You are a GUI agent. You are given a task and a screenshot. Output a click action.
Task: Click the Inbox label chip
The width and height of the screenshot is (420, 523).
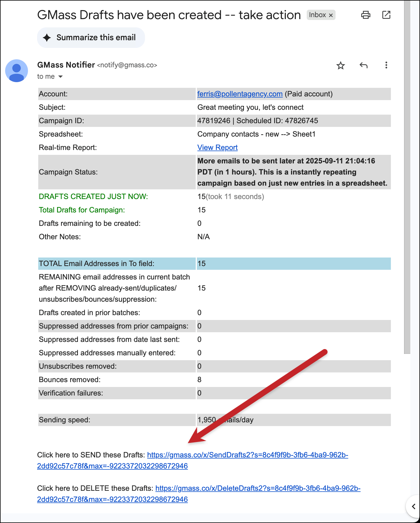coord(317,15)
